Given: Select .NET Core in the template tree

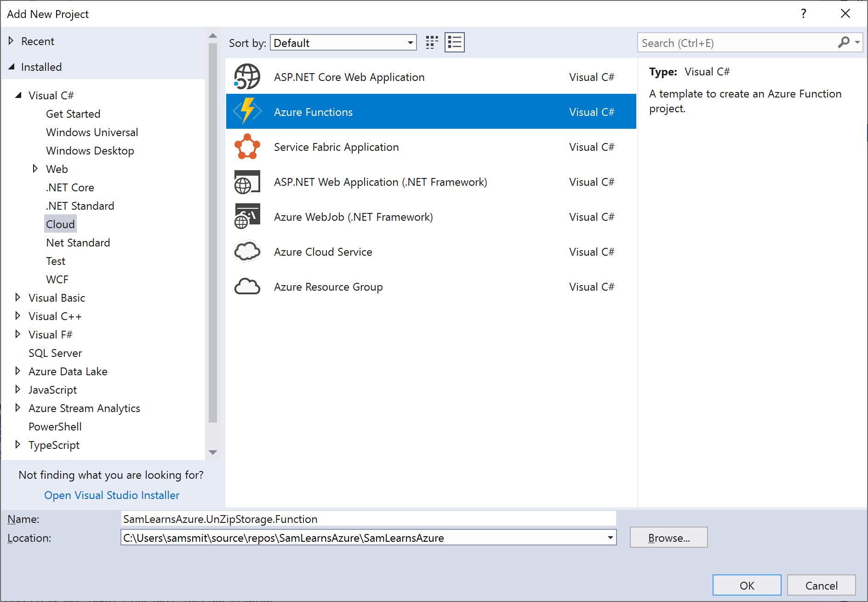Looking at the screenshot, I should (x=70, y=188).
